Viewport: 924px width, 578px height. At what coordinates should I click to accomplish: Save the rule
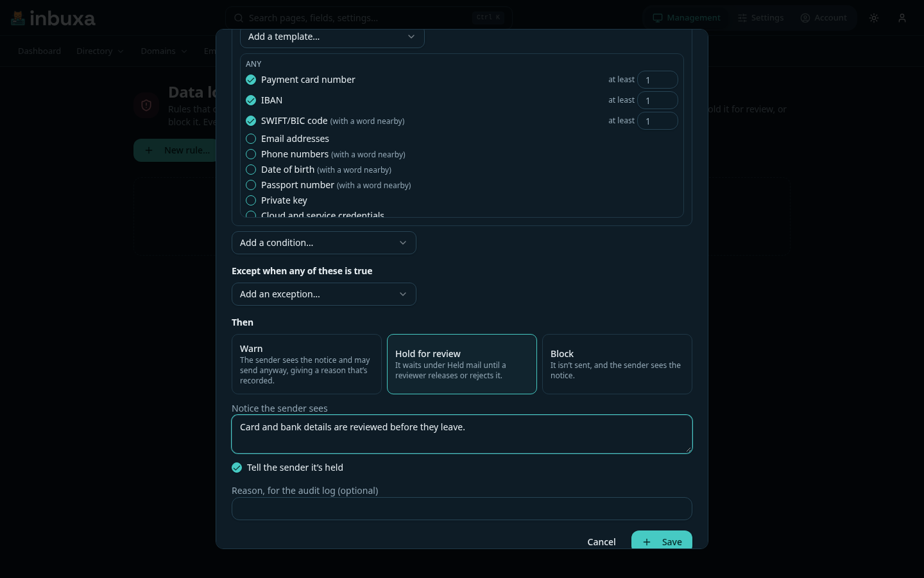pos(662,540)
